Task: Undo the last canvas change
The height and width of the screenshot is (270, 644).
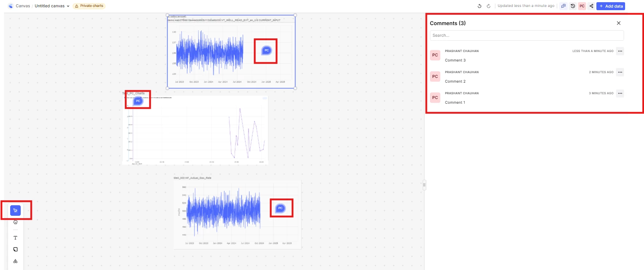Action: pos(479,6)
